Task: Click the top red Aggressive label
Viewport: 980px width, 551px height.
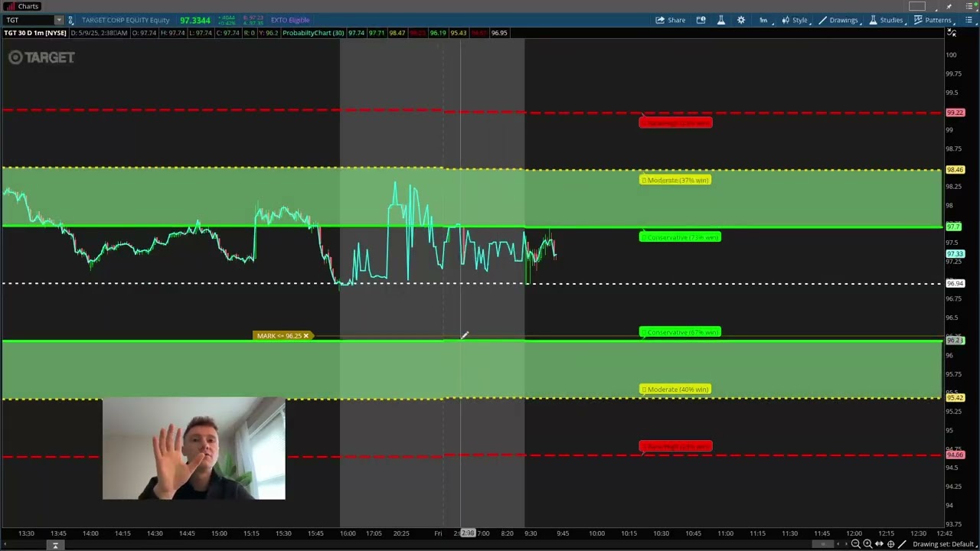Action: 675,122
